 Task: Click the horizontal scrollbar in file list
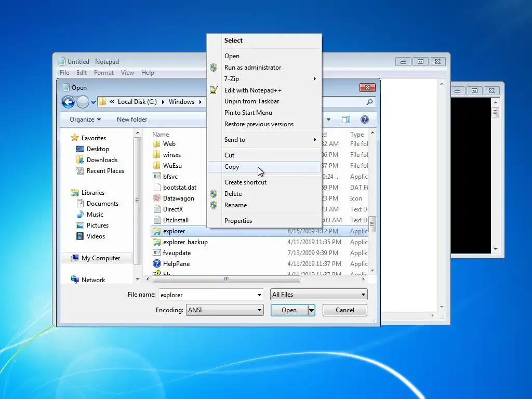[227, 279]
